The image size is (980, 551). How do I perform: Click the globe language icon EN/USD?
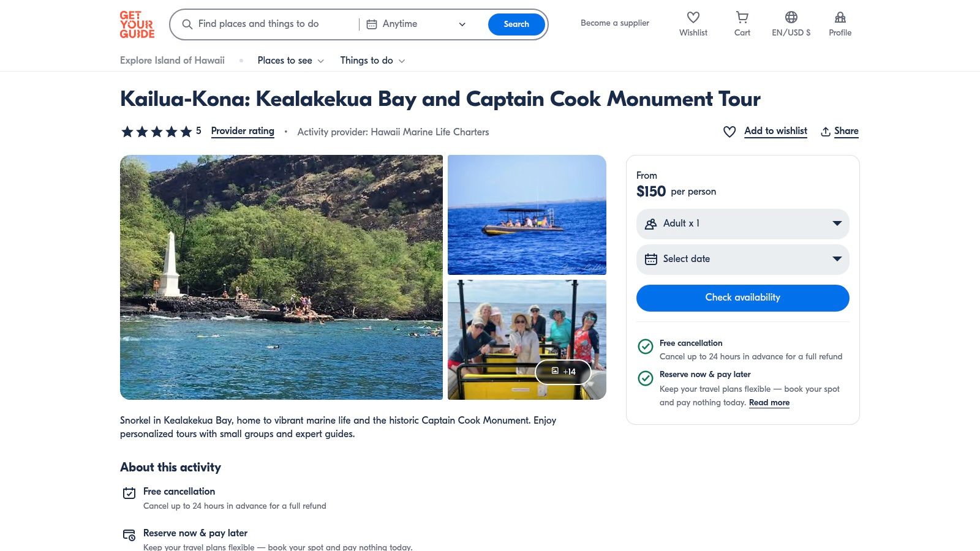pos(791,18)
